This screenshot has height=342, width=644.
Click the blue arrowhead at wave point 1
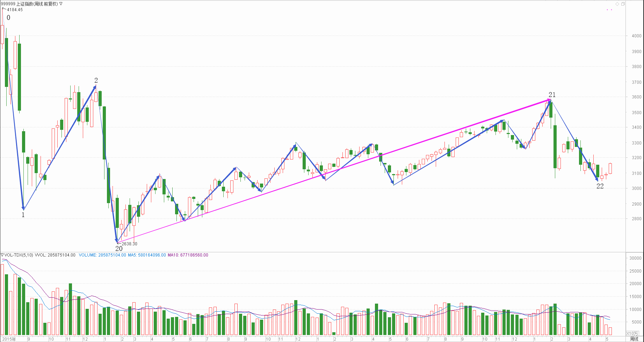(23, 208)
